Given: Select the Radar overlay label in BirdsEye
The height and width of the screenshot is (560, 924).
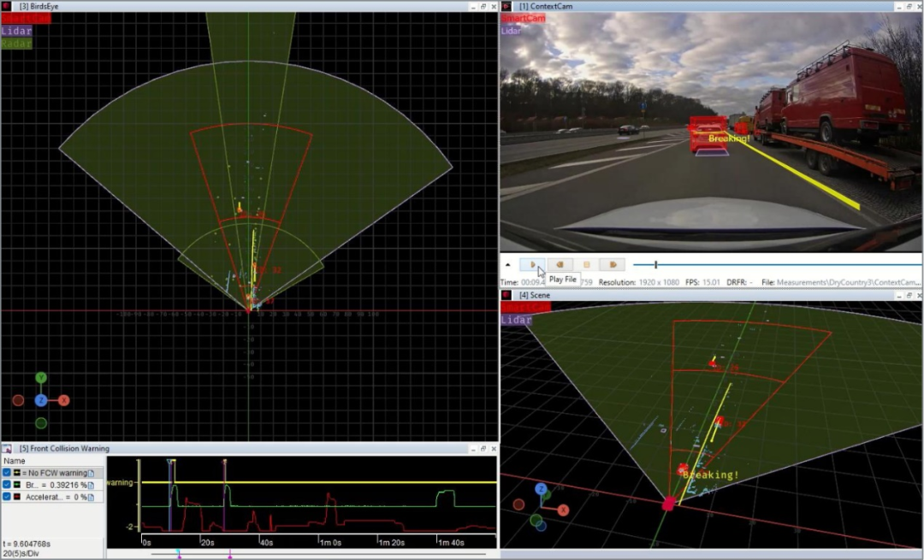Looking at the screenshot, I should (x=16, y=44).
